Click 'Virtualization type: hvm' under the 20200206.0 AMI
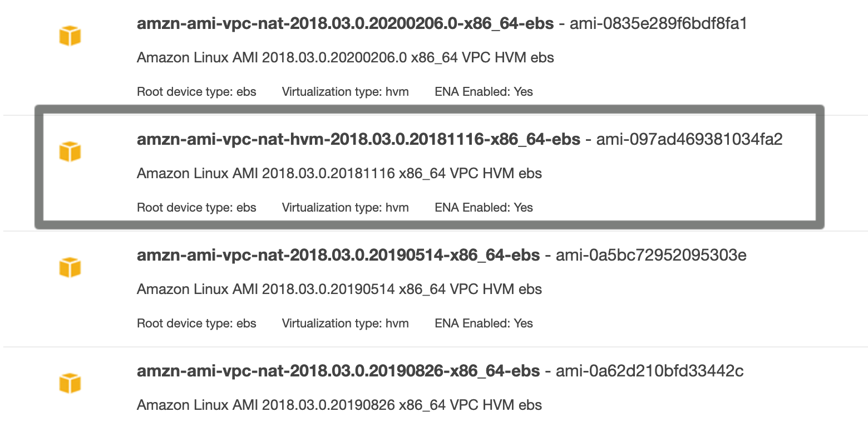This screenshot has width=868, height=431. coord(345,92)
